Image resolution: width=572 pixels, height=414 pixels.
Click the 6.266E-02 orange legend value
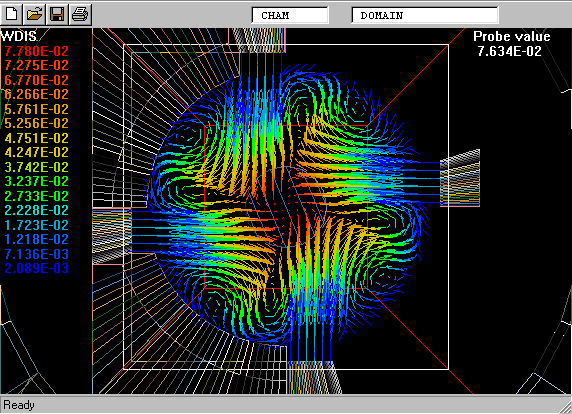click(x=36, y=94)
